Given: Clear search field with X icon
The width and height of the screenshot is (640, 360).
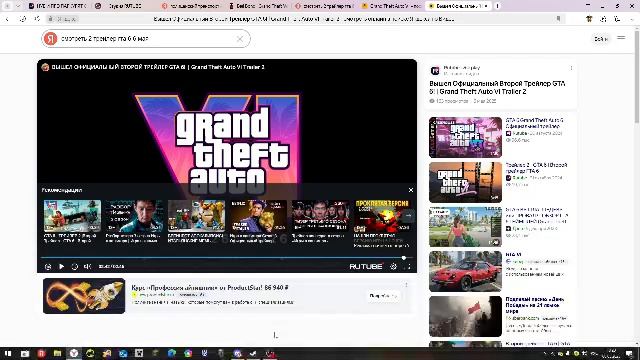Looking at the screenshot, I should (x=240, y=39).
